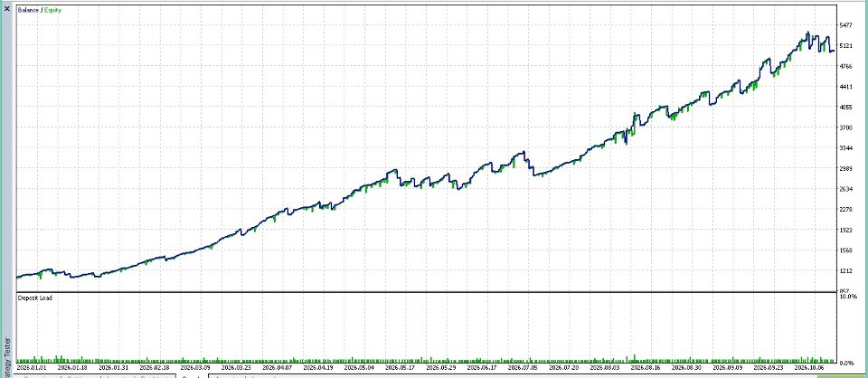Viewport: 868px width, 378px height.
Task: Click the 2026.01.01 date label
Action: click(33, 367)
